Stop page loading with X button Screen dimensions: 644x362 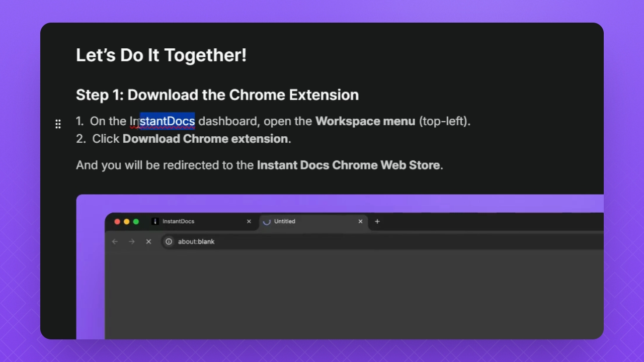coord(148,242)
